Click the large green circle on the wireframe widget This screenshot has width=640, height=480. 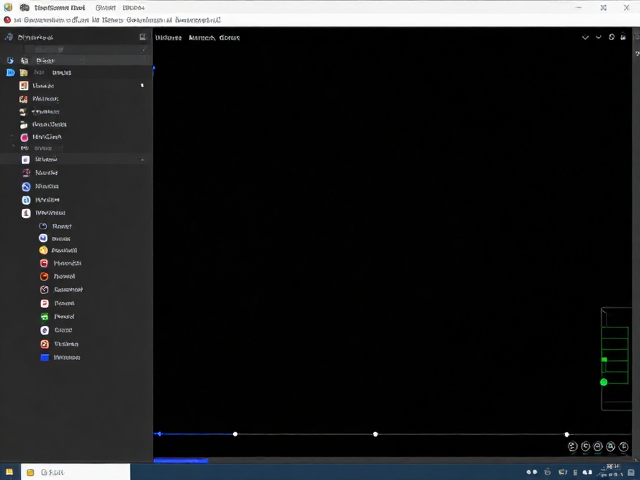coord(604,382)
